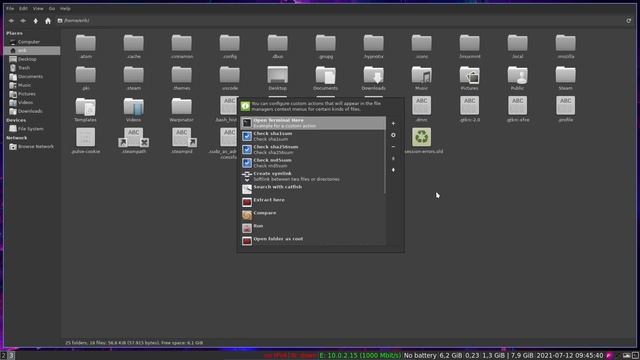640x360 pixels.
Task: Click the custom actions list scrollbar
Action: (384, 161)
